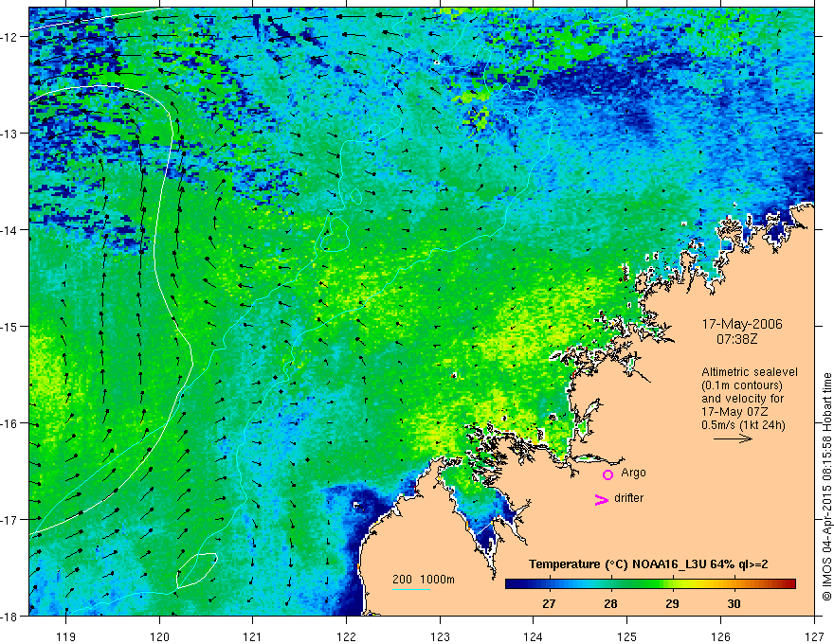Click the longitude 125 axis label

627,636
